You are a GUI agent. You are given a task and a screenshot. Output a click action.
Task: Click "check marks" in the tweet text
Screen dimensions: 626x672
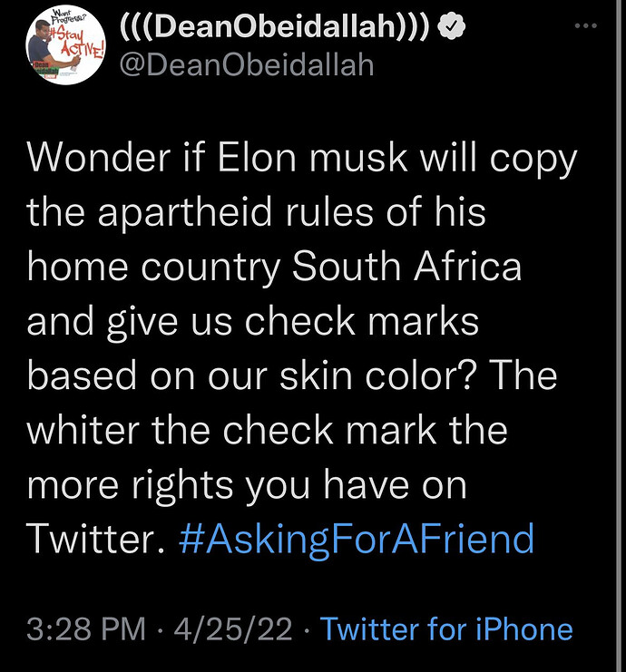click(x=361, y=320)
